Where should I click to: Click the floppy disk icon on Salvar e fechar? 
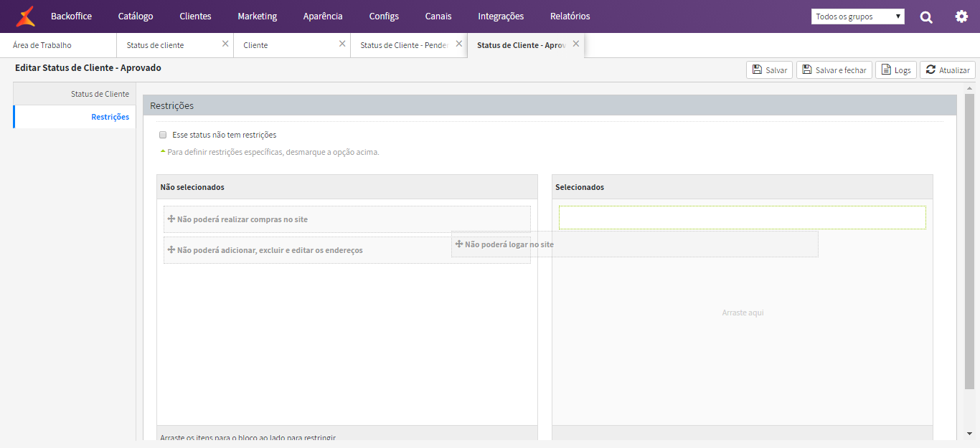click(x=807, y=70)
